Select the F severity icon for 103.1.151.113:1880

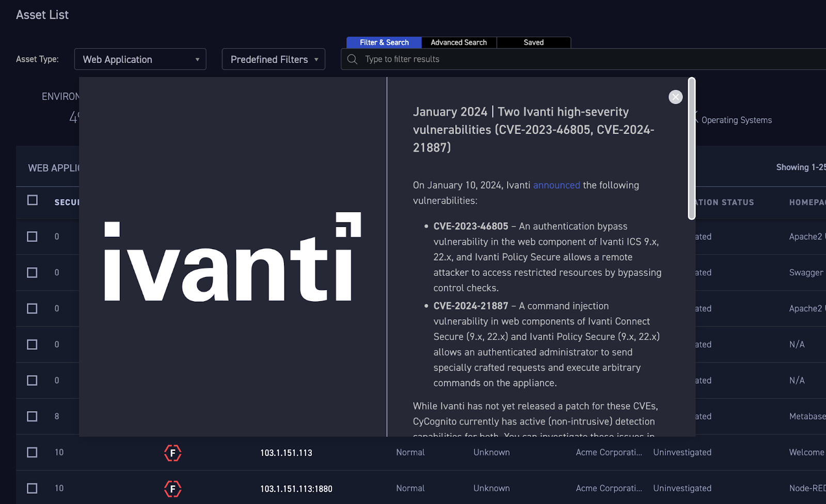[172, 489]
